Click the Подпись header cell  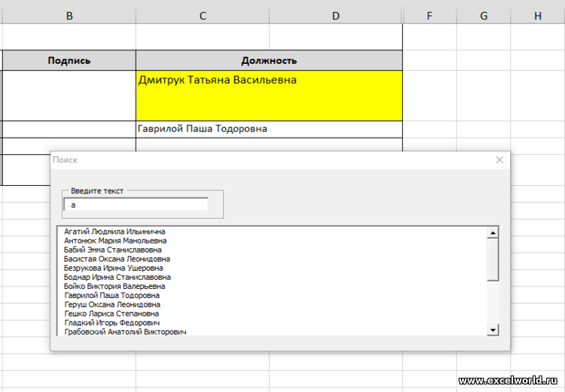pyautogui.click(x=69, y=60)
